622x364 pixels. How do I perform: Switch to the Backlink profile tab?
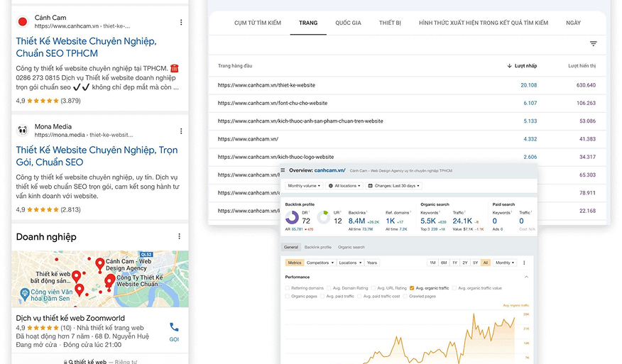(317, 247)
